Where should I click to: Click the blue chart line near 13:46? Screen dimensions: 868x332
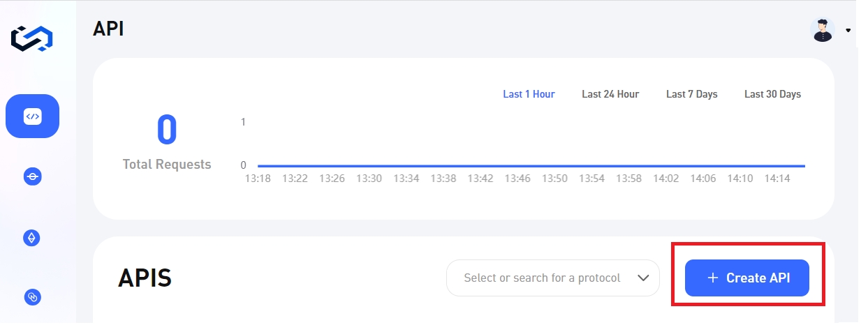(517, 166)
